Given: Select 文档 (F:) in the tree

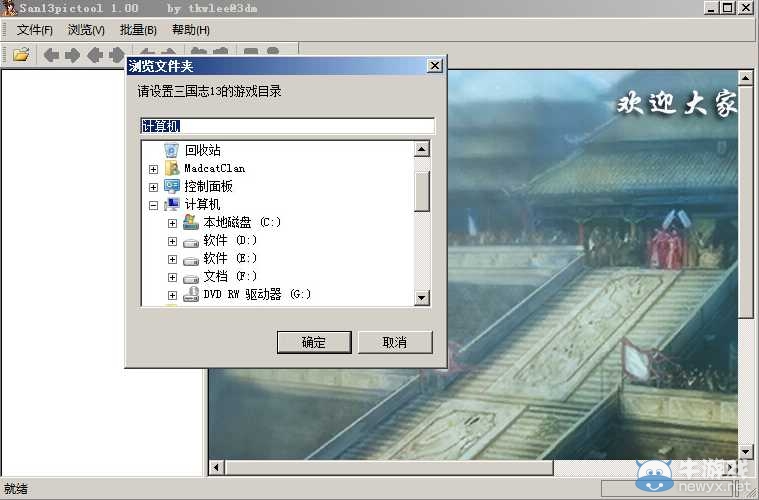Looking at the screenshot, I should click(x=230, y=276).
